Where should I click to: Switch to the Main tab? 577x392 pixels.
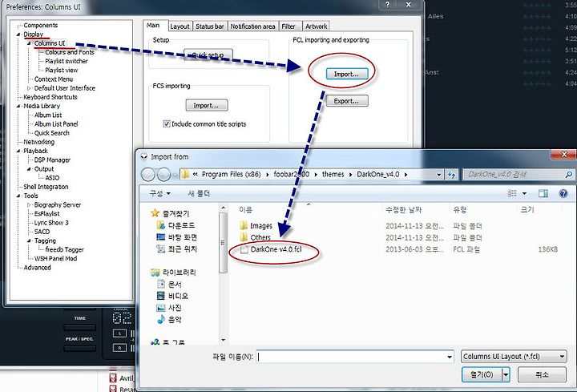click(153, 26)
